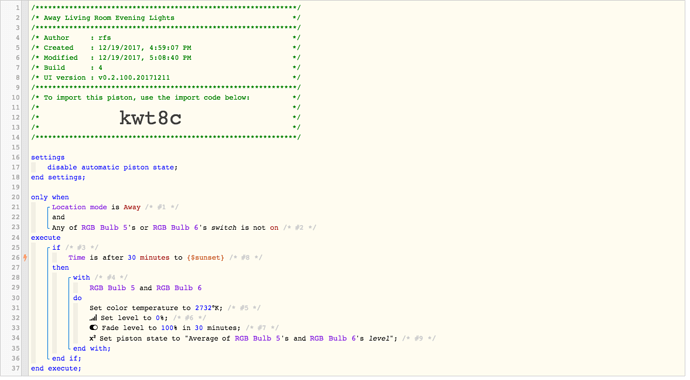Open disable automatic piston state setting
The image size is (690, 380).
[x=112, y=168]
